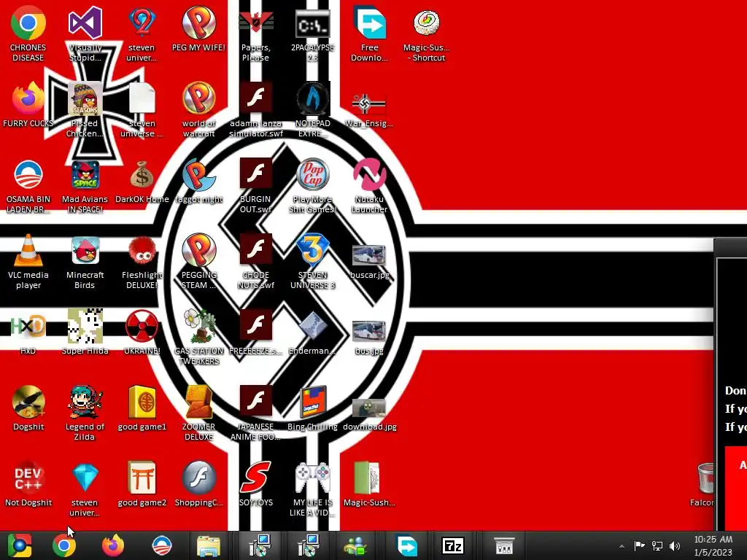Open STEVEN UNIVERSE 3 gem icon
Screen dimensions: 747x560
coord(312,261)
